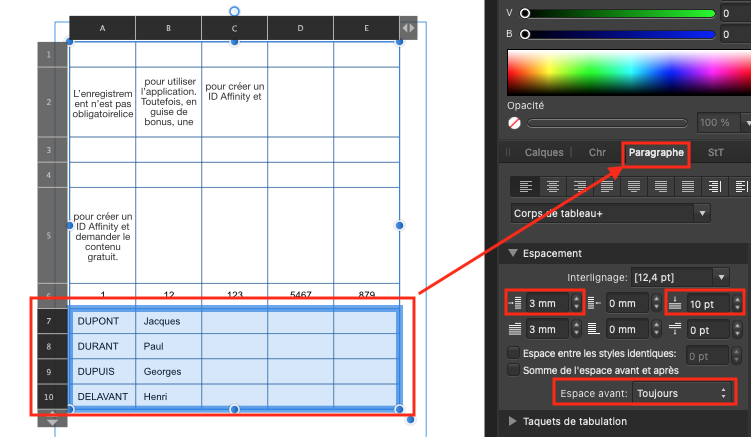Expand the Taquets de tabulation section
This screenshot has width=751, height=437.
coord(513,421)
